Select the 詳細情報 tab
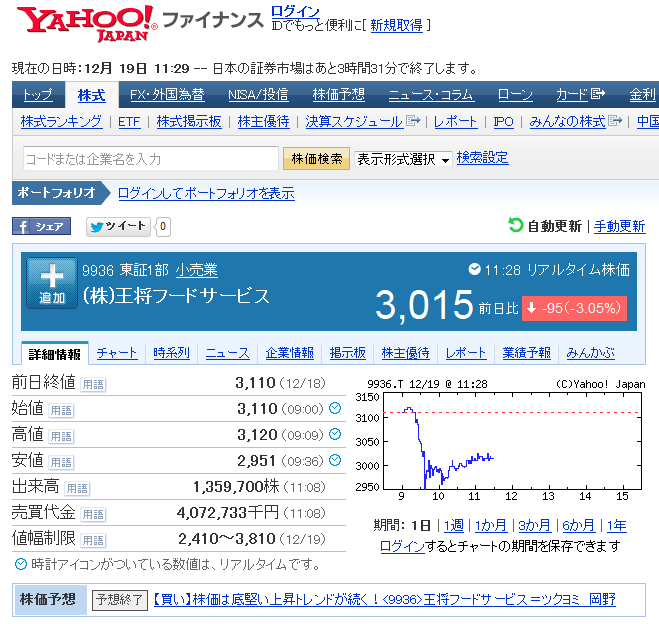Screen dimensions: 659x624 [x=55, y=354]
